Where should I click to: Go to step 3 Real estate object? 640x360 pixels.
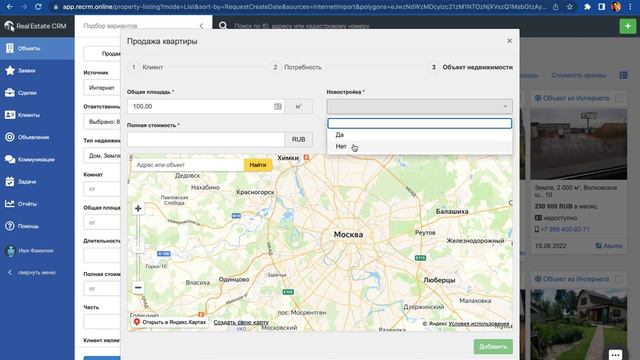[x=471, y=67]
